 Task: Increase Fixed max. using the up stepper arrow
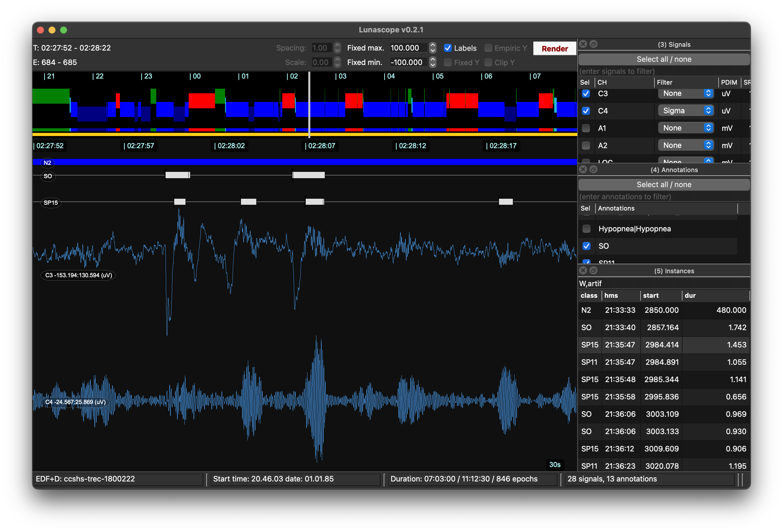click(x=433, y=45)
